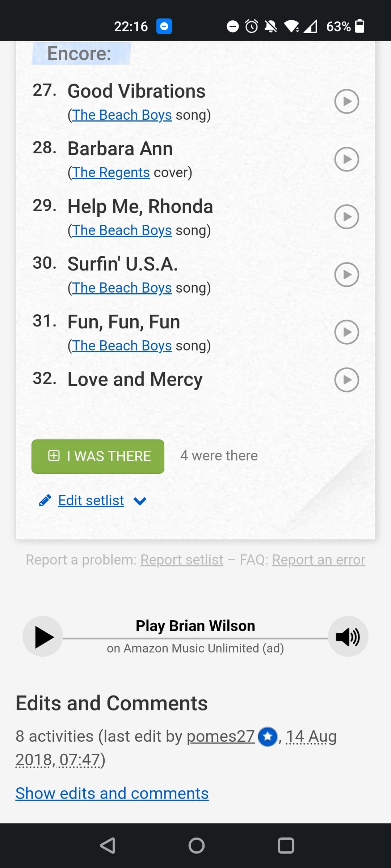Expand the Edit setlist dropdown arrow

(140, 501)
